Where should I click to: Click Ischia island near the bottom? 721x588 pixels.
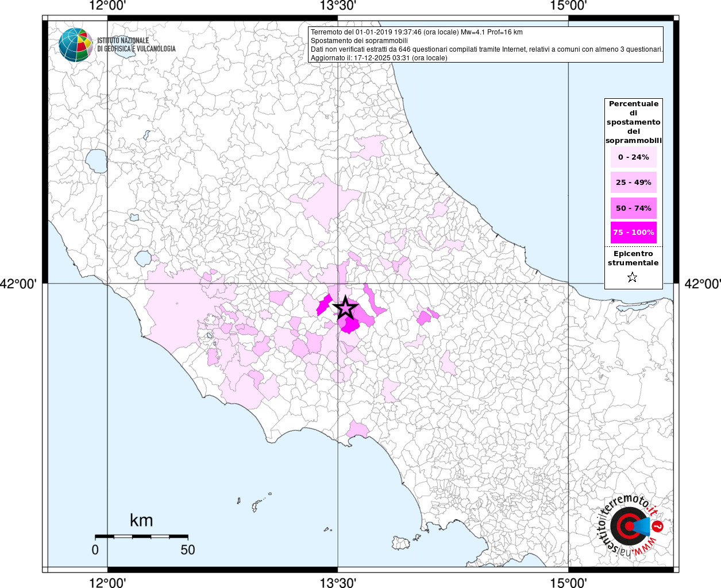(401, 543)
